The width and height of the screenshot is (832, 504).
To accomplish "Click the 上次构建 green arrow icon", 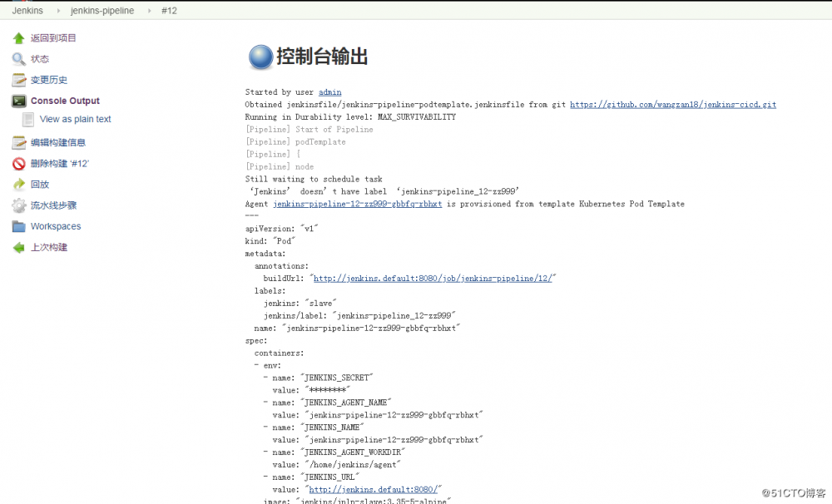I will pyautogui.click(x=19, y=247).
